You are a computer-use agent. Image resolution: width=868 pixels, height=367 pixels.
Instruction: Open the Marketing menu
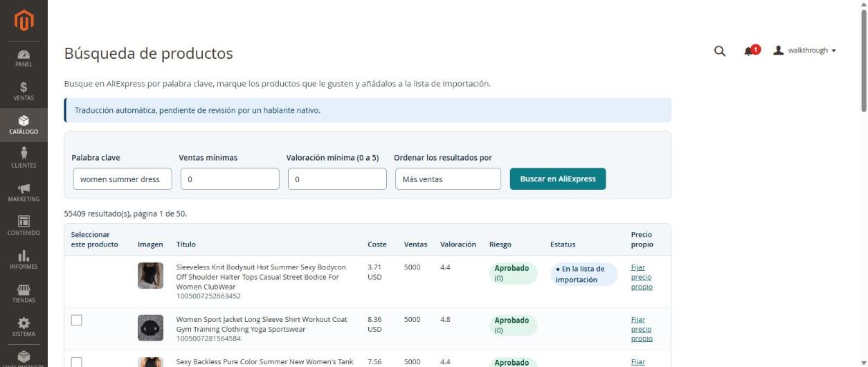tap(24, 193)
